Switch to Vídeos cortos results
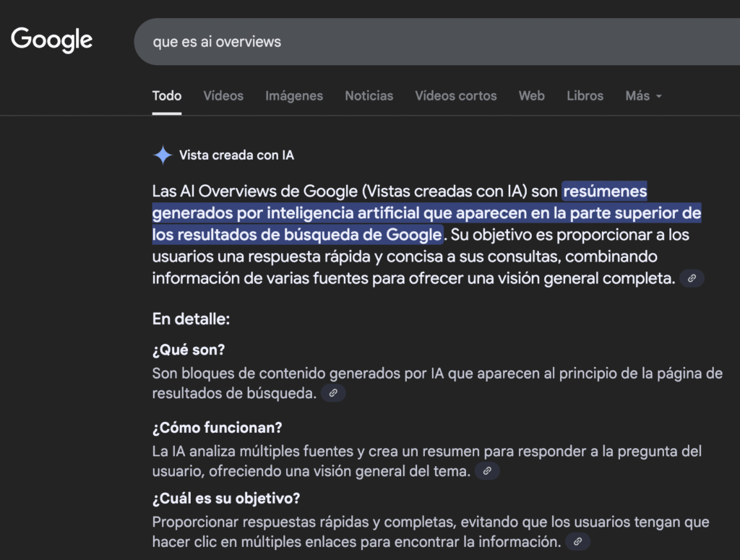Image resolution: width=740 pixels, height=560 pixels. [x=456, y=95]
